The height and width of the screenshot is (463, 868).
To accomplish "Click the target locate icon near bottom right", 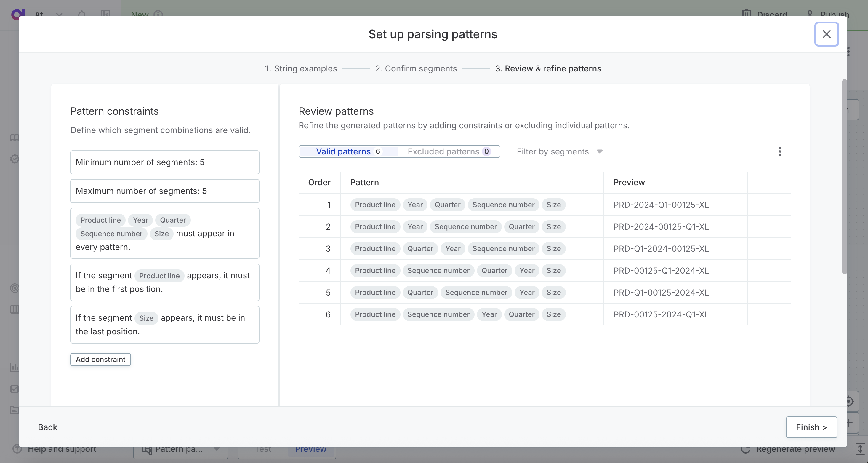I will pyautogui.click(x=850, y=401).
